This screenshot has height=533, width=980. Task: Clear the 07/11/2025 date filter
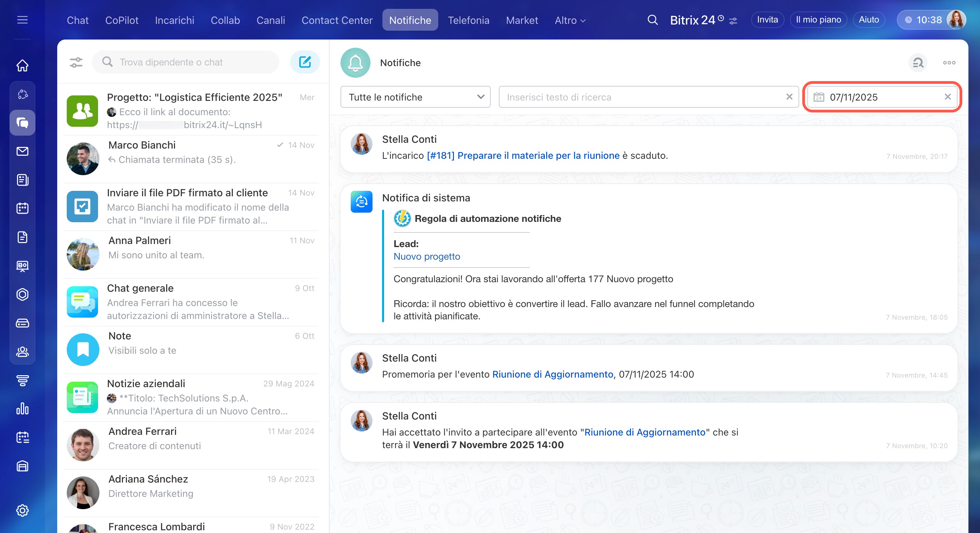pyautogui.click(x=947, y=97)
